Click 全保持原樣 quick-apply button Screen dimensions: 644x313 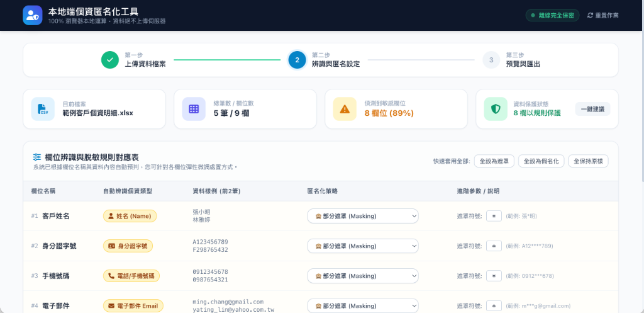[588, 161]
